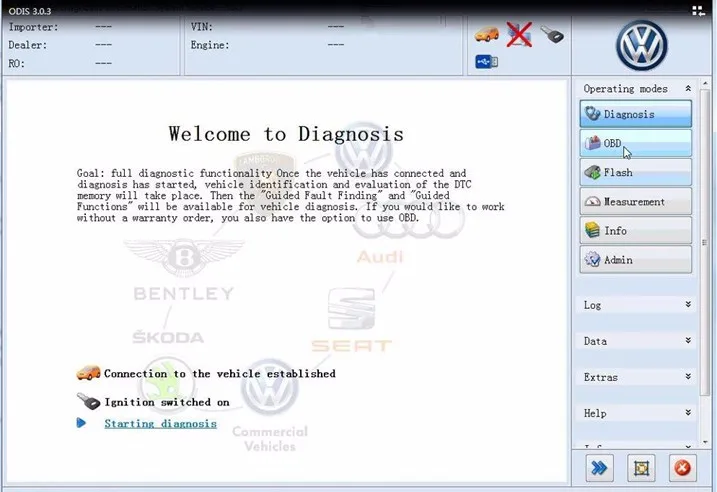Viewport: 717px width, 492px height.
Task: Click the yellow fullscreen toggle button
Action: [x=641, y=468]
